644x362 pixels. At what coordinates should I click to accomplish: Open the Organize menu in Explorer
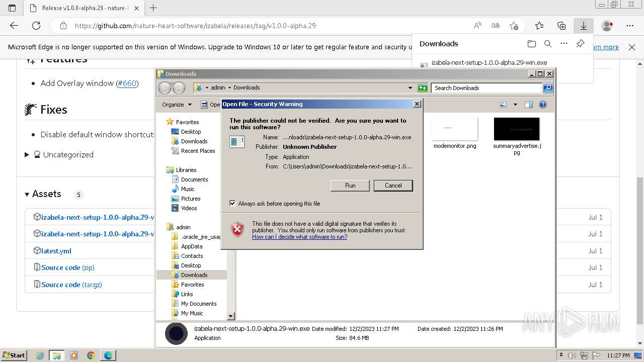pyautogui.click(x=177, y=105)
